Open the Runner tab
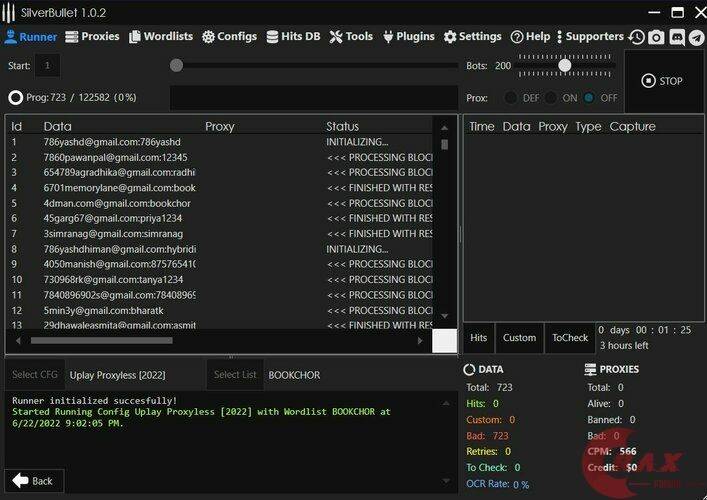 (x=31, y=37)
